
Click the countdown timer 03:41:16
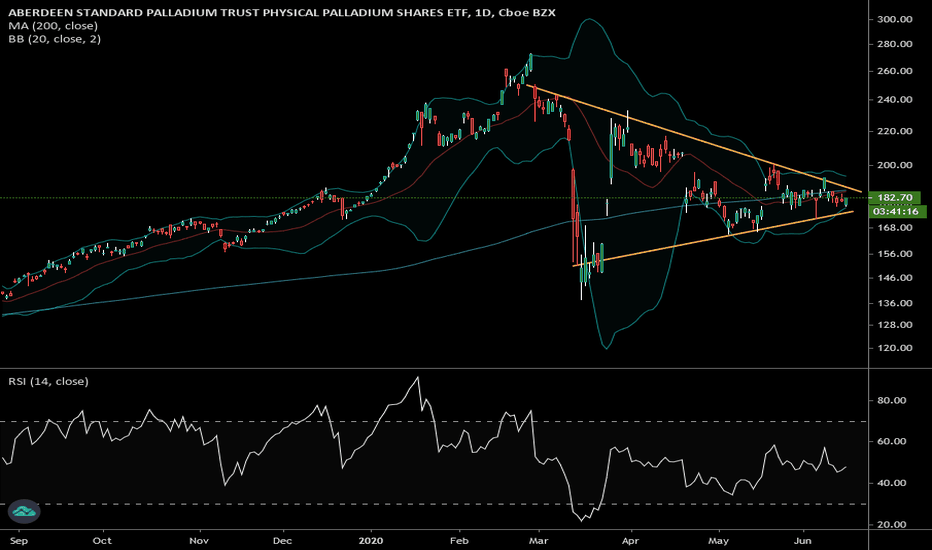pos(896,211)
